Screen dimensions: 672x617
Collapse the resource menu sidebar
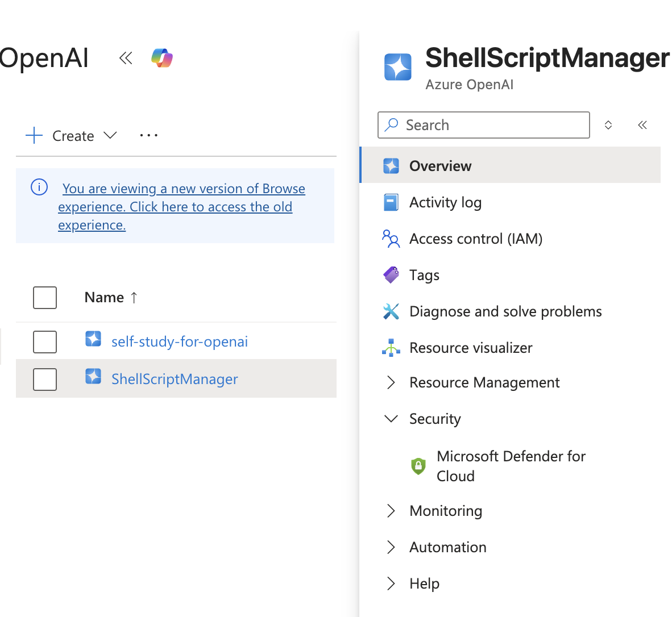tap(642, 125)
